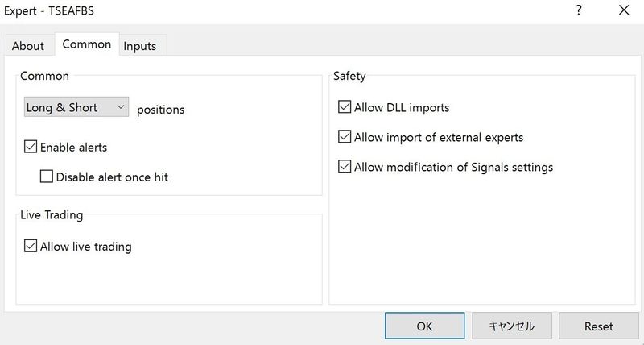Click the question mark help icon

point(578,10)
